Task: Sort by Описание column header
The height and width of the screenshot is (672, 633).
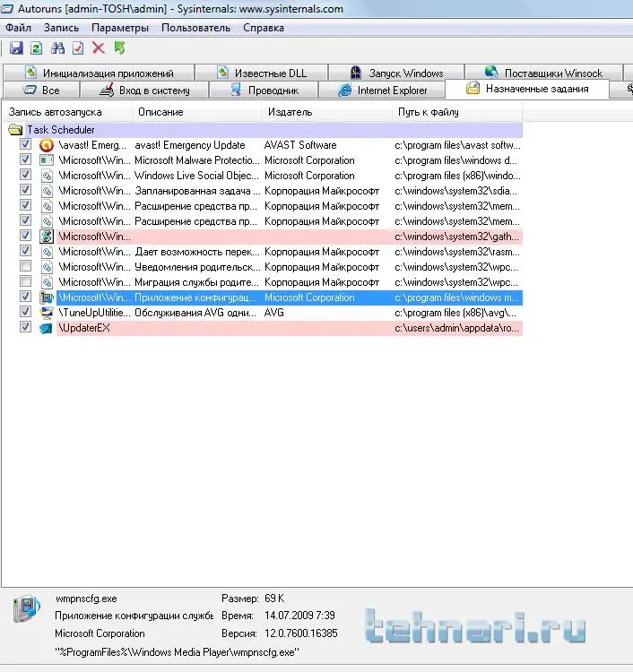Action: pyautogui.click(x=197, y=112)
